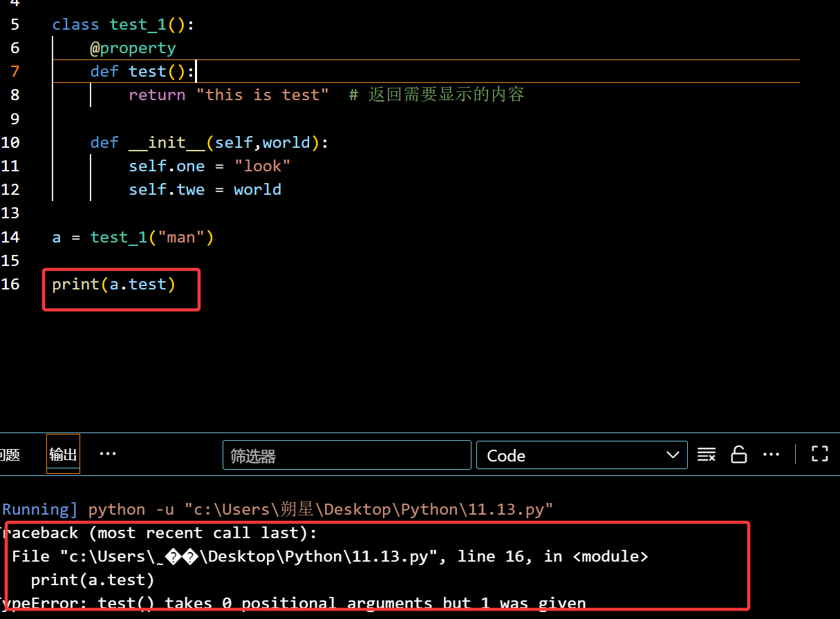
Task: Click line number 5 in the gutter
Action: click(15, 25)
